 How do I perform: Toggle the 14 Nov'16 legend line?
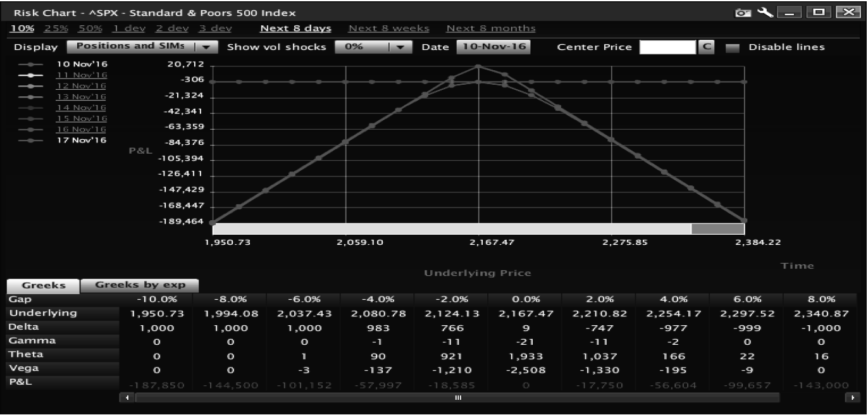(82, 108)
